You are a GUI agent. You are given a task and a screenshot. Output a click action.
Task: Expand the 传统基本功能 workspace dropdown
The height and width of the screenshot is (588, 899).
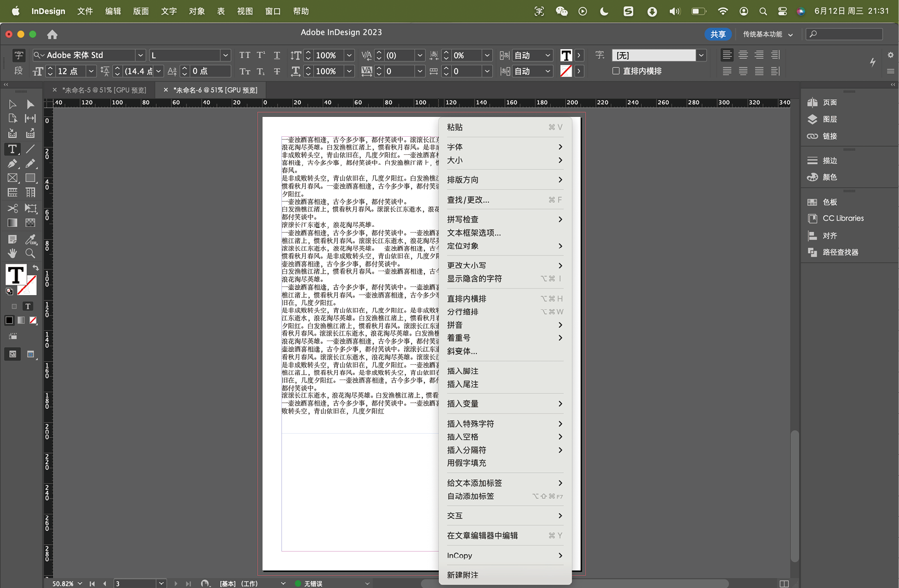767,34
